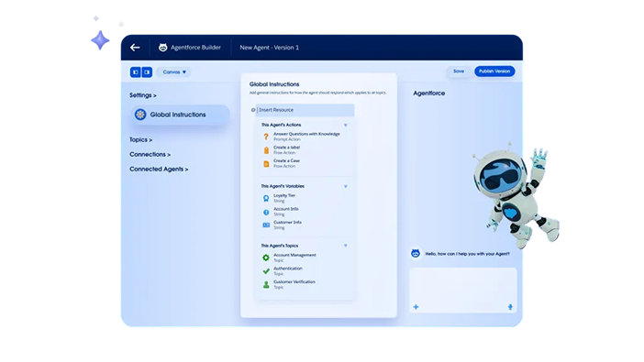
Task: Click the Agentforce chat message box
Action: pos(463,290)
